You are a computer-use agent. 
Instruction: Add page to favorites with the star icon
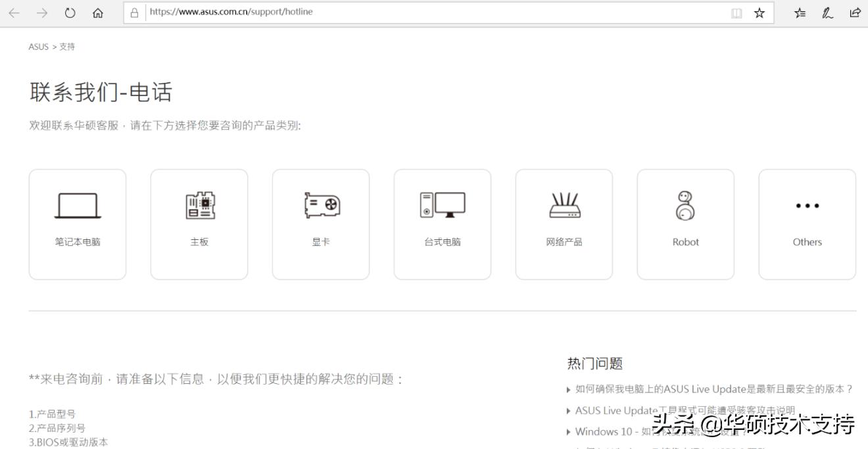[759, 12]
